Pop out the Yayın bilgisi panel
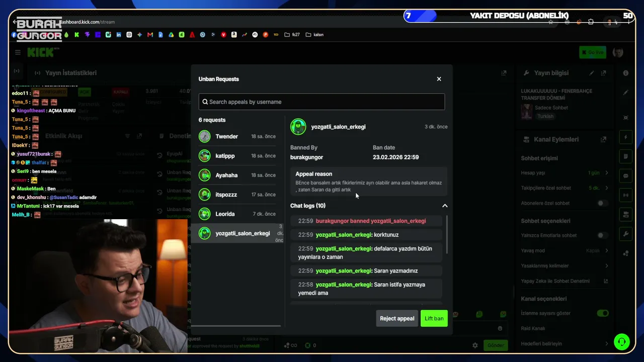The height and width of the screenshot is (362, 644). [603, 73]
